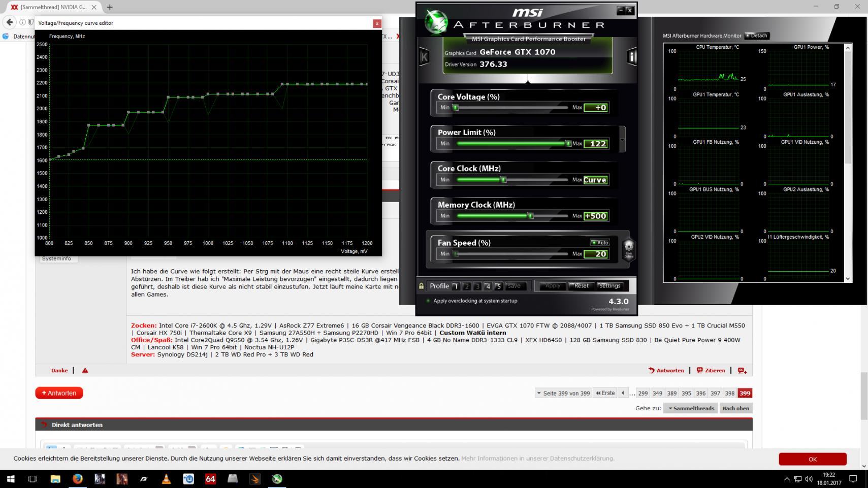Image resolution: width=868 pixels, height=488 pixels.
Task: Open Mehr Informationen Datenschutzerklärung link
Action: click(x=537, y=458)
